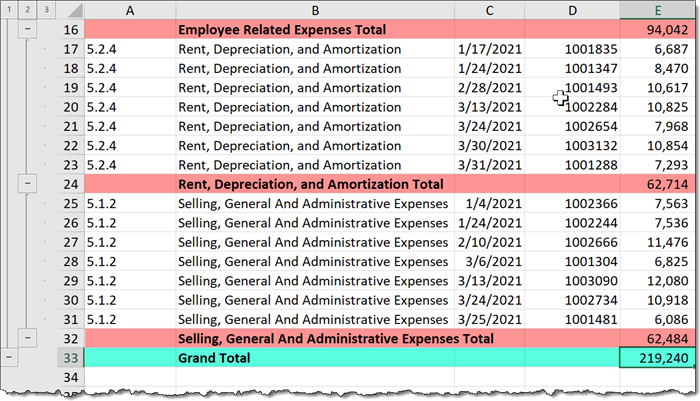This screenshot has height=401, width=700.
Task: Select column D header
Action: coord(572,9)
